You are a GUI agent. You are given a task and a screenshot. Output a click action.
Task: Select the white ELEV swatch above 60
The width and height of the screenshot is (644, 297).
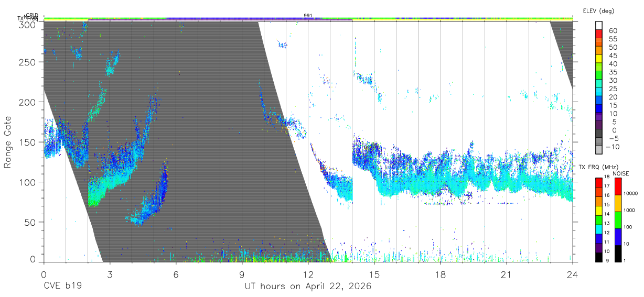[x=599, y=26]
